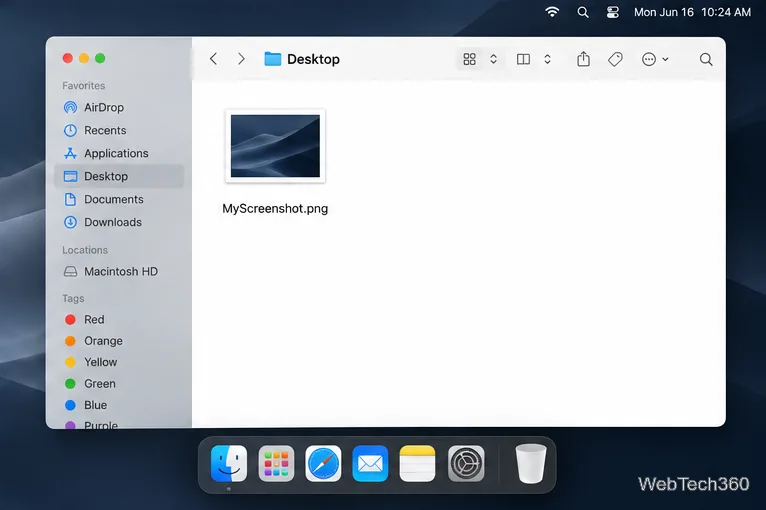Open Documents in the sidebar
The image size is (766, 510).
(x=119, y=199)
